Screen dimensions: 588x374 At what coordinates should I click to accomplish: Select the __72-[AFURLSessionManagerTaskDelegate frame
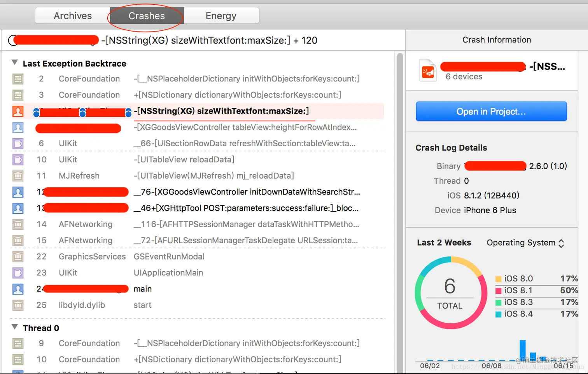(x=245, y=241)
